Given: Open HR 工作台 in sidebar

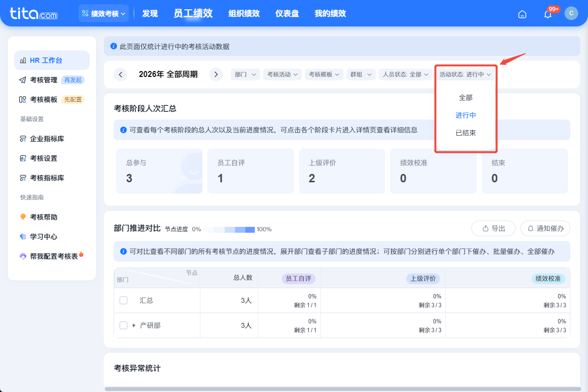Looking at the screenshot, I should (x=52, y=60).
